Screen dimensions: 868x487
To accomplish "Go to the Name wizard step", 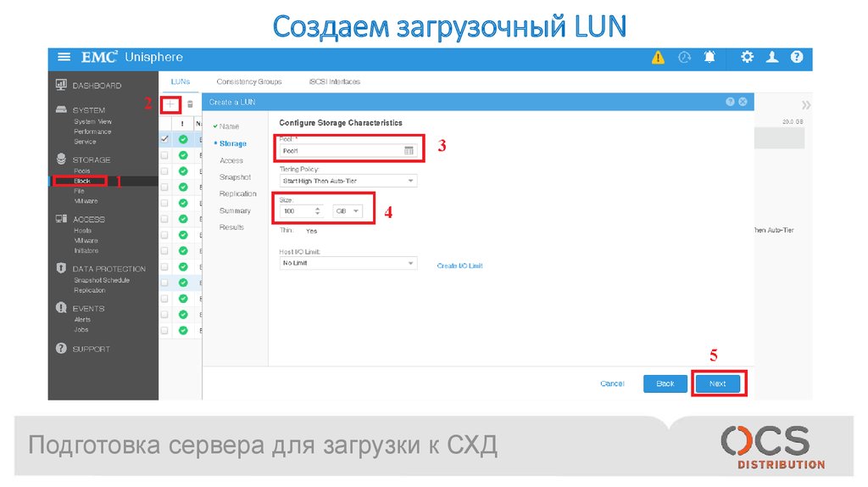I will pyautogui.click(x=229, y=126).
